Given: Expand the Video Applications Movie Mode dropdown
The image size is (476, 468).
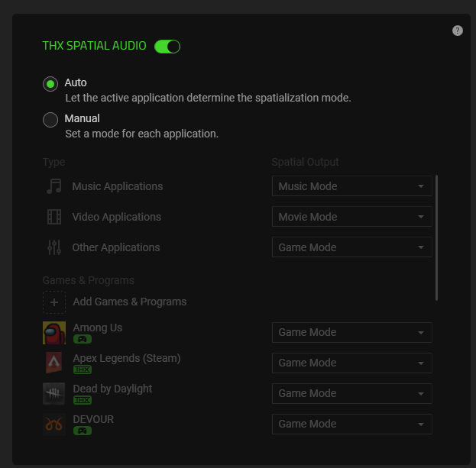Looking at the screenshot, I should point(351,217).
